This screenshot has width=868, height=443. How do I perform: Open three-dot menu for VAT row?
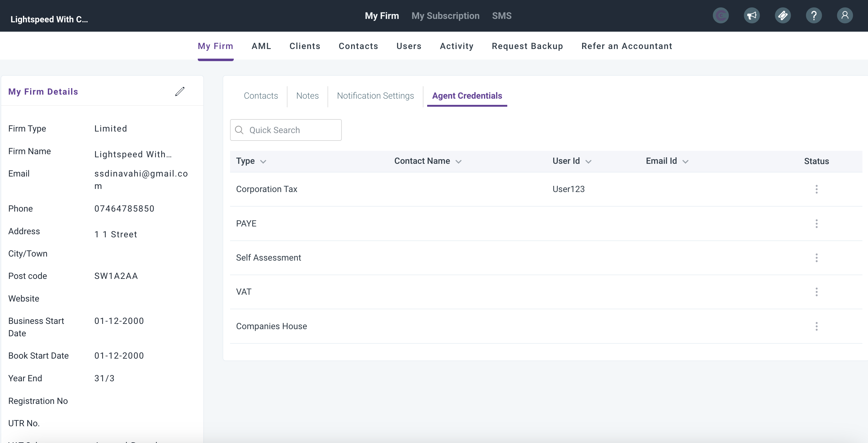click(816, 292)
